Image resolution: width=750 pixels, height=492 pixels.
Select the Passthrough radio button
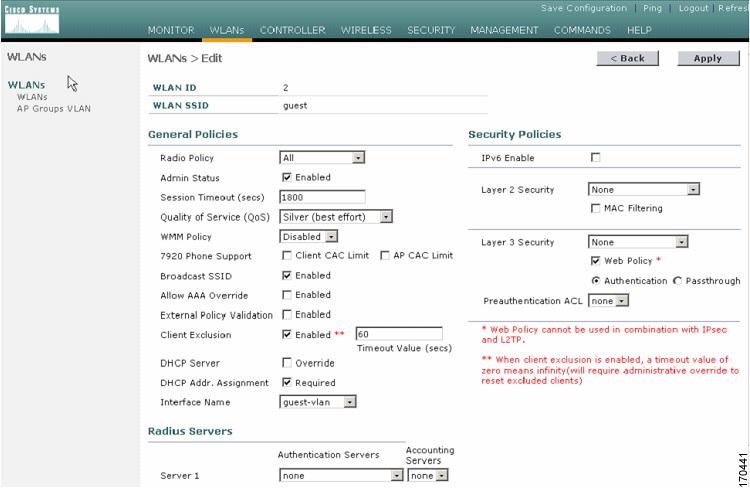pos(677,281)
